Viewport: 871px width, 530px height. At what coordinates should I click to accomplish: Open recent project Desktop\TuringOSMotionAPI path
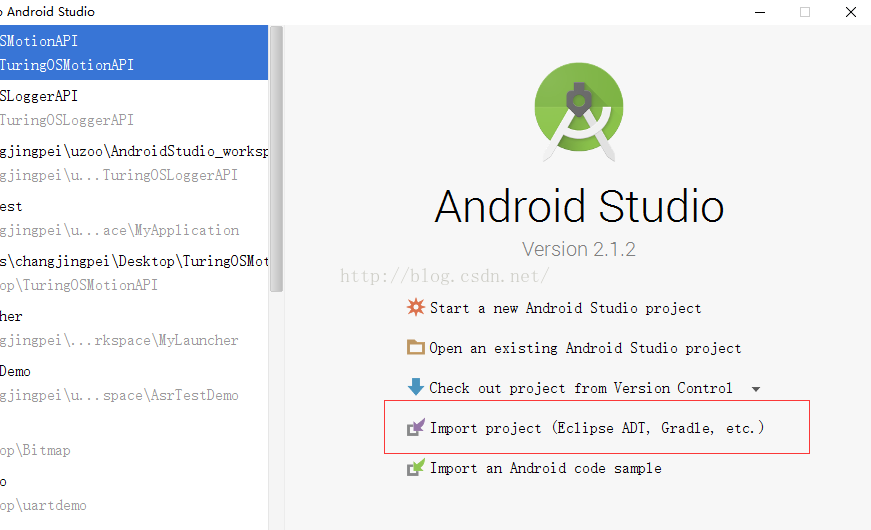coord(134,273)
